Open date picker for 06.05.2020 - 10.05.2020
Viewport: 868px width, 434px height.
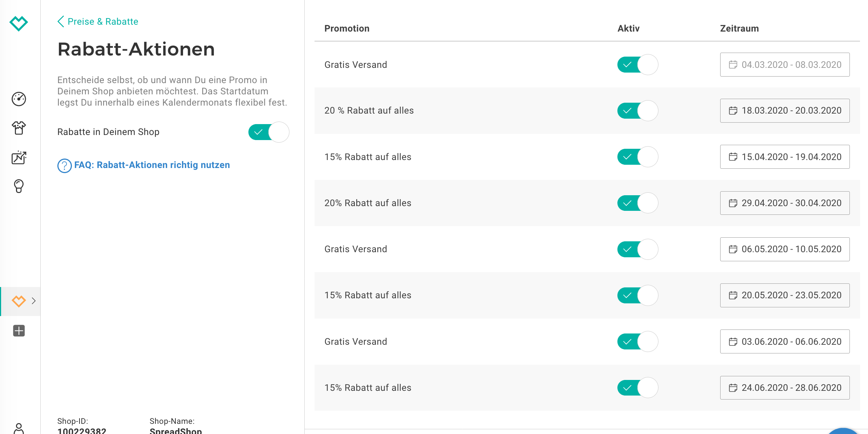click(784, 249)
